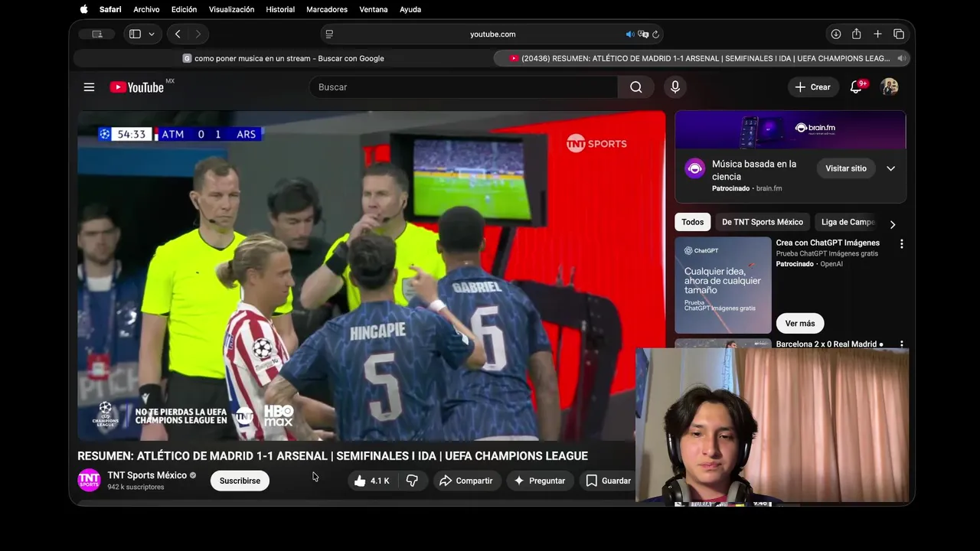Screen dimensions: 980x551
Task: Open the ChatGPT ad thumbnail
Action: 723,285
